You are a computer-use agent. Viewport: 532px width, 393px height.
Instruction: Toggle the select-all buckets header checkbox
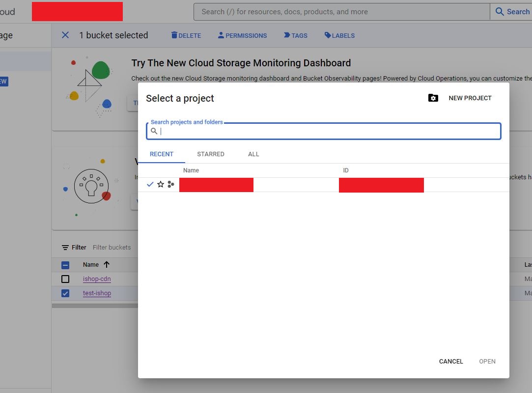click(65, 265)
